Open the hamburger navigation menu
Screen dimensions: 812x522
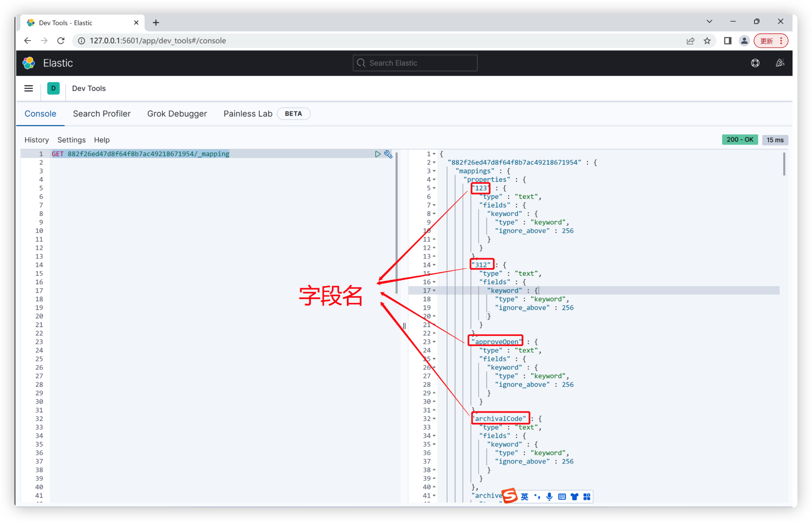[28, 88]
